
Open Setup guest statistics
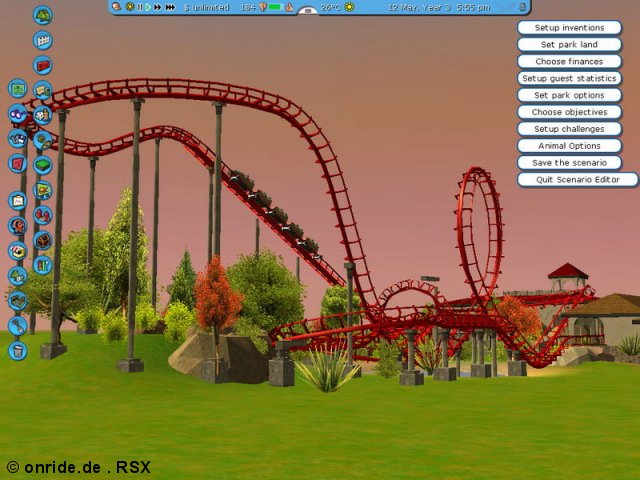(569, 78)
